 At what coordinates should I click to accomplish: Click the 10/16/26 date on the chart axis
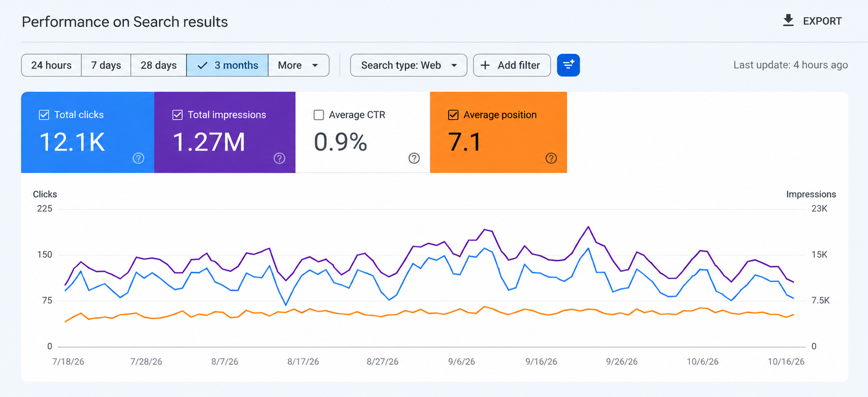click(x=786, y=362)
